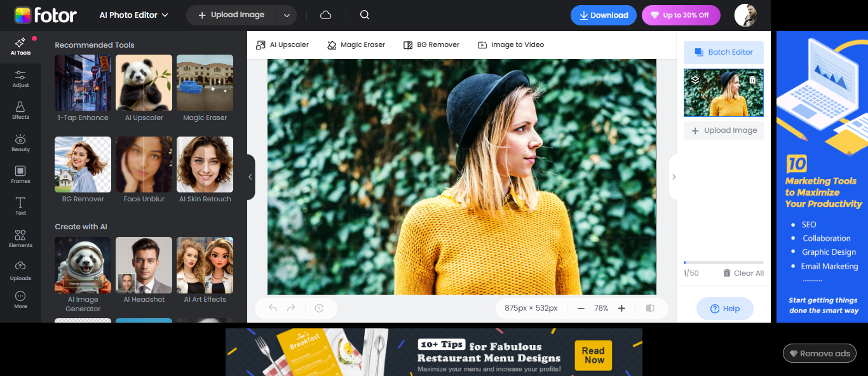This screenshot has height=376, width=868.
Task: Open the Batch Editor
Action: [x=724, y=52]
